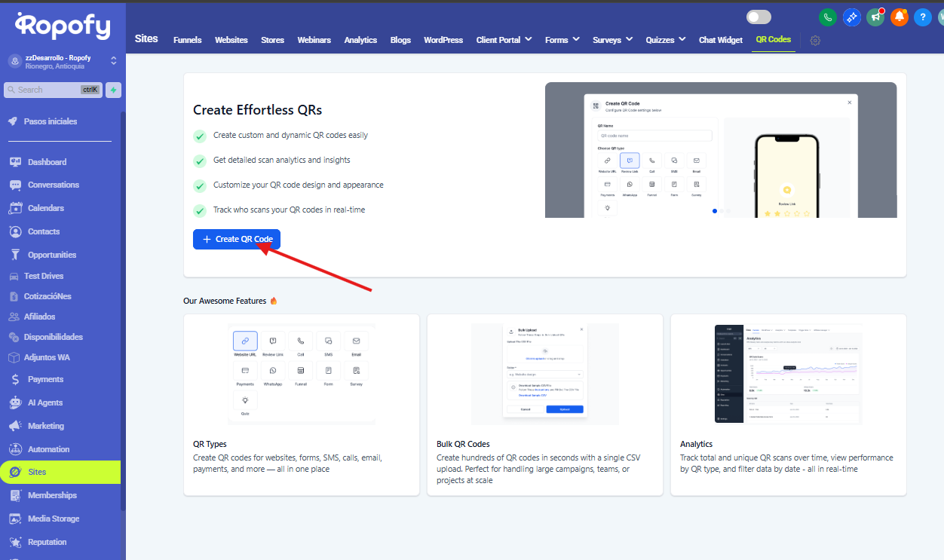Click the Create QR Code button
Viewport: 944px width, 560px height.
click(x=237, y=239)
